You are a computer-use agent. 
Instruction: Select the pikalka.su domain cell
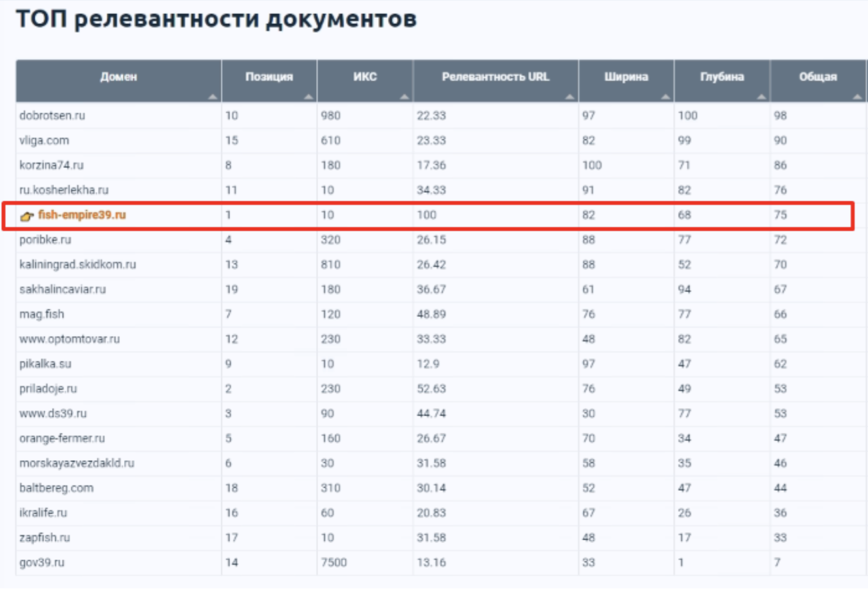click(119, 364)
